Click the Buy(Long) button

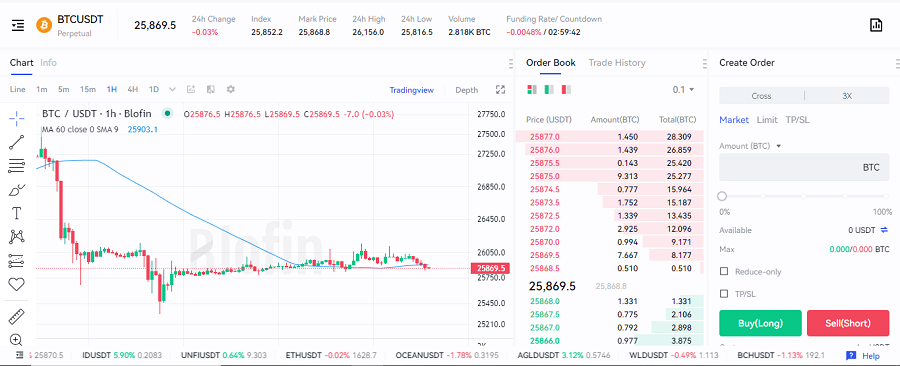click(761, 323)
